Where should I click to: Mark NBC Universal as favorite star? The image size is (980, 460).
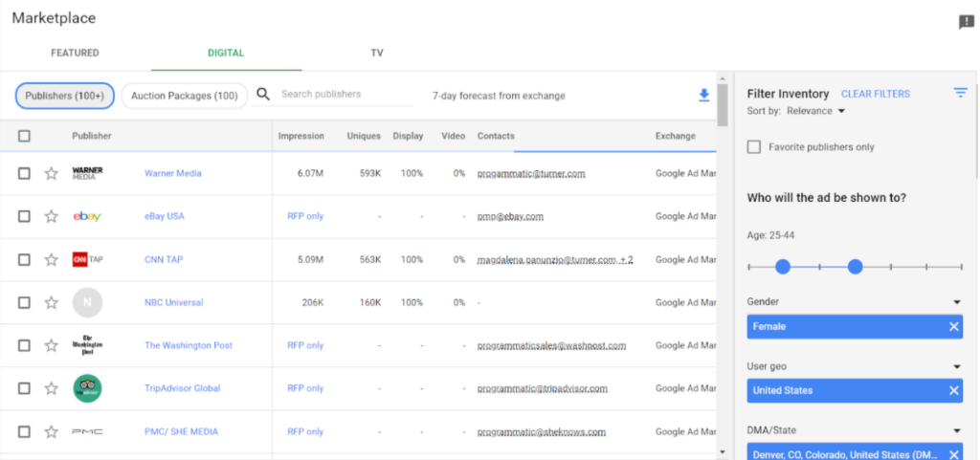[x=52, y=303]
